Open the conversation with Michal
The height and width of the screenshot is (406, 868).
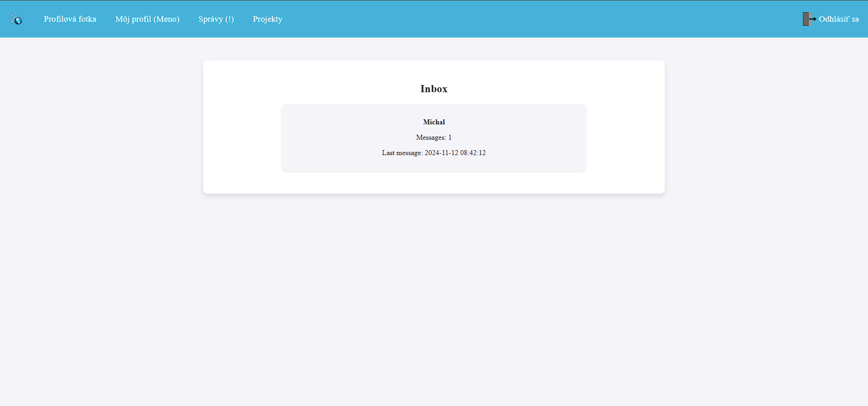click(434, 137)
